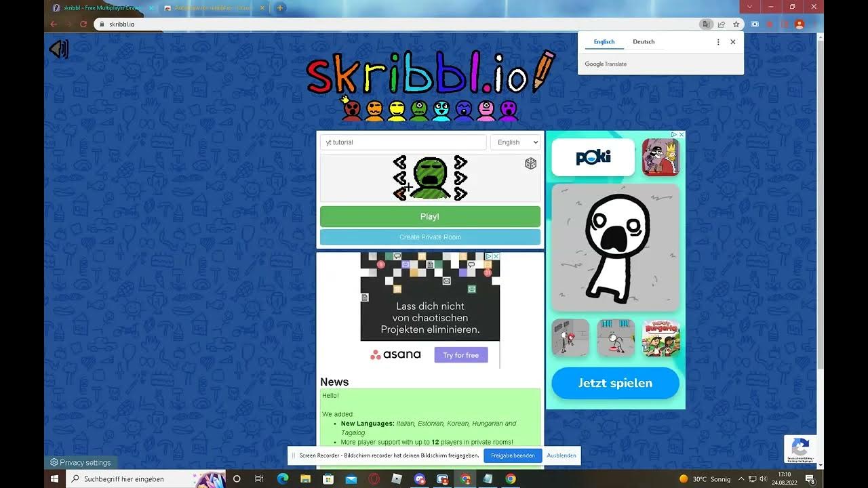Select the Deutsch tab in translate popup
This screenshot has height=488, width=868.
pos(644,41)
